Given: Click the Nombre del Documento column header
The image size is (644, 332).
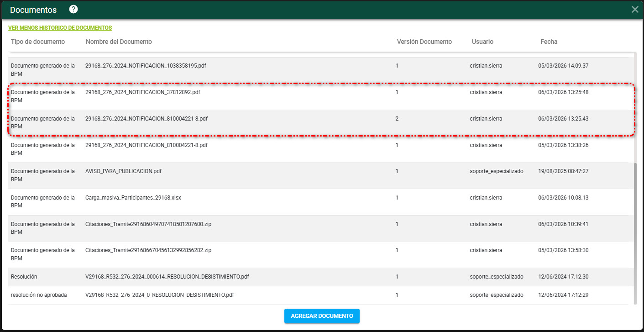Looking at the screenshot, I should [119, 42].
